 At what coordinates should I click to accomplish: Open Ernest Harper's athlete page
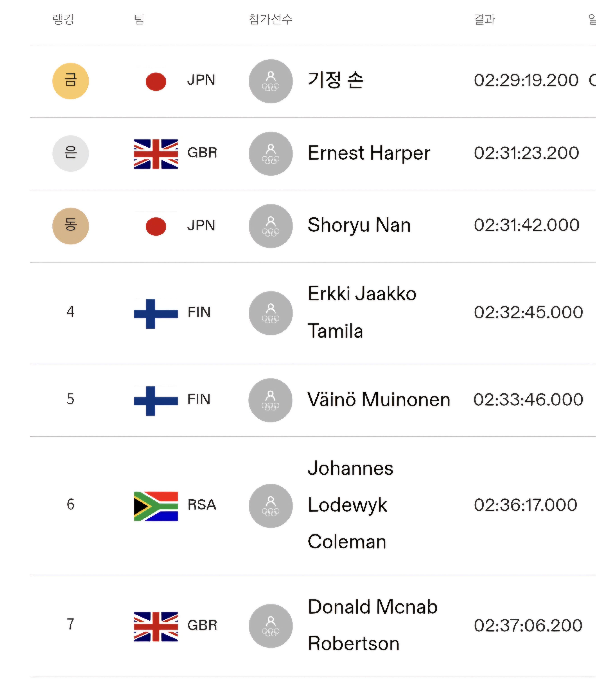369,153
